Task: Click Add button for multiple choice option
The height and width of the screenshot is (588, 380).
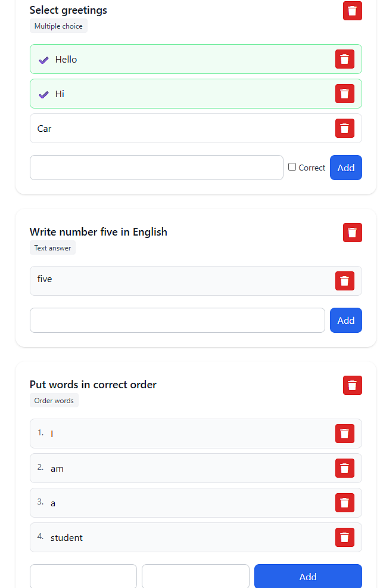Action: point(345,168)
